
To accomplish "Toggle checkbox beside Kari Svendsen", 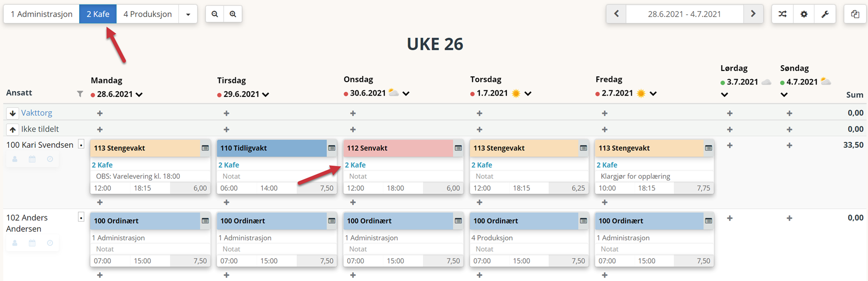I will pos(81,144).
